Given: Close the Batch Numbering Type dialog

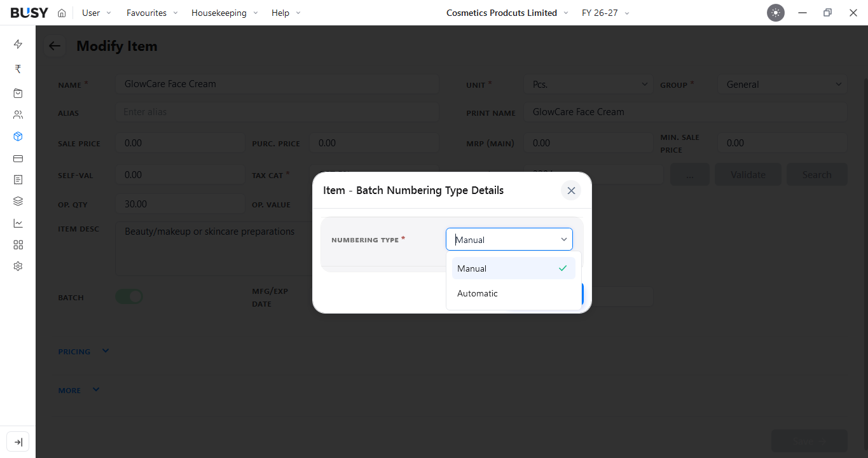Looking at the screenshot, I should point(571,190).
